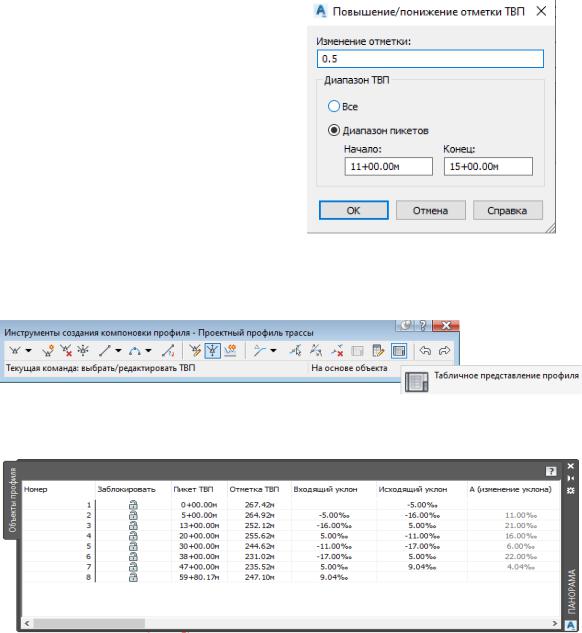582x633 pixels.
Task: Click the Delete Entity icon
Action: [x=337, y=350]
